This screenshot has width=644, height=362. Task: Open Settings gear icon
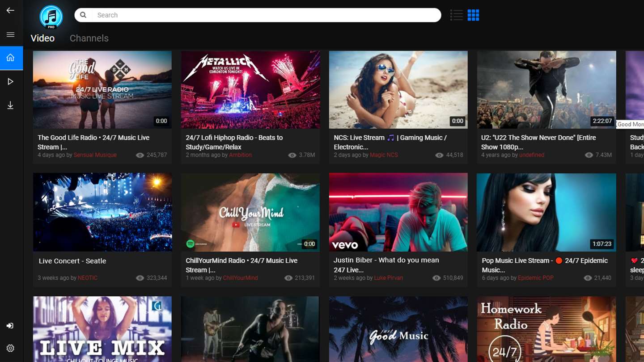pyautogui.click(x=10, y=348)
